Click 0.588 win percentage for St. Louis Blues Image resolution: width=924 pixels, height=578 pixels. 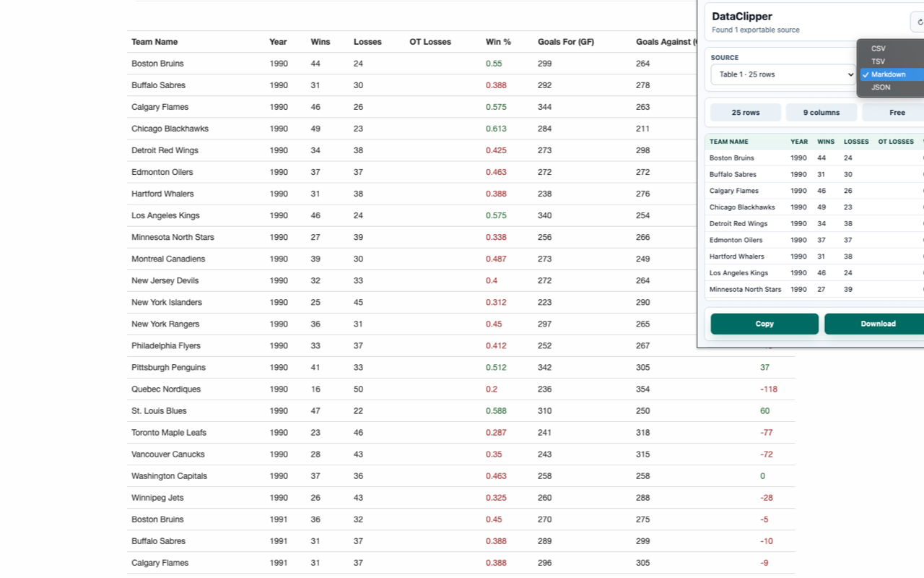(x=496, y=410)
